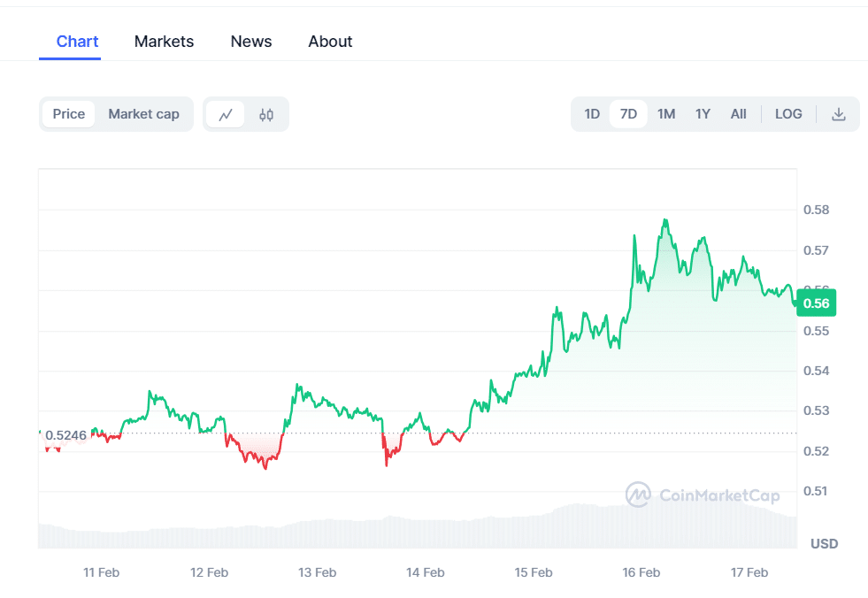This screenshot has width=868, height=598.
Task: Click the USD axis label
Action: click(x=823, y=544)
